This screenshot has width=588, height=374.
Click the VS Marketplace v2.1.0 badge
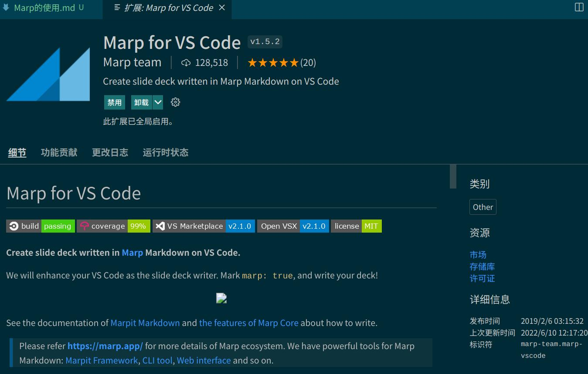pyautogui.click(x=204, y=226)
